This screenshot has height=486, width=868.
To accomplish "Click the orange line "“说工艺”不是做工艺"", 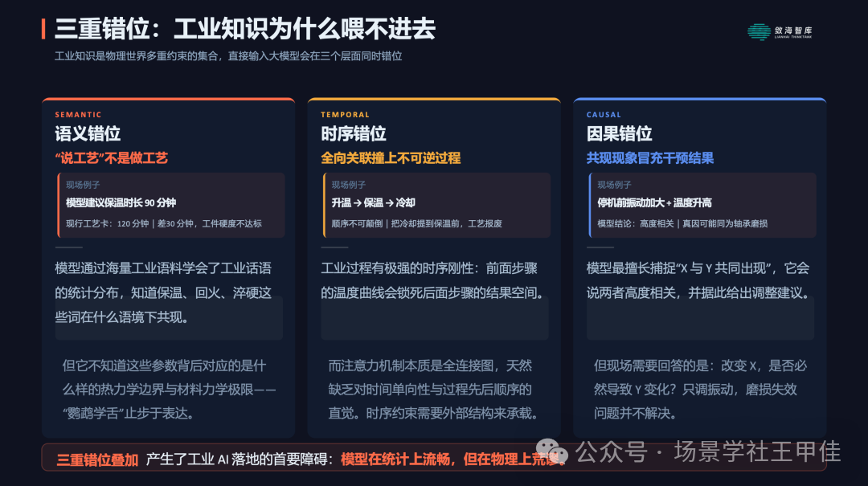I will pyautogui.click(x=111, y=158).
